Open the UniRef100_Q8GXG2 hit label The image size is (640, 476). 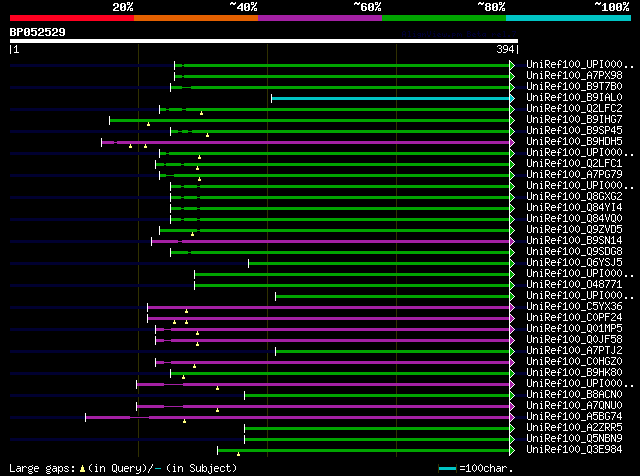click(x=574, y=197)
